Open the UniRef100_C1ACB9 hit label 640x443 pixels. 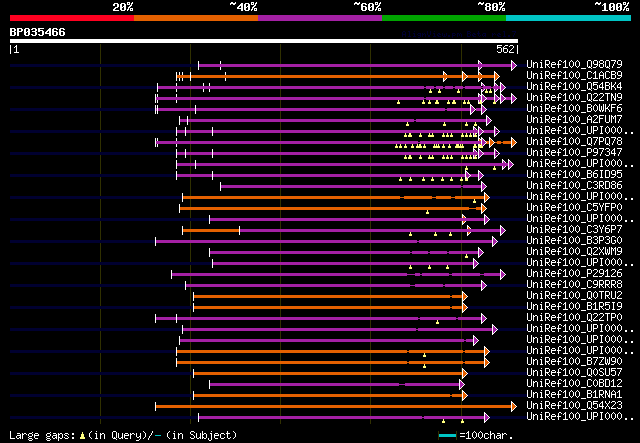[574, 75]
